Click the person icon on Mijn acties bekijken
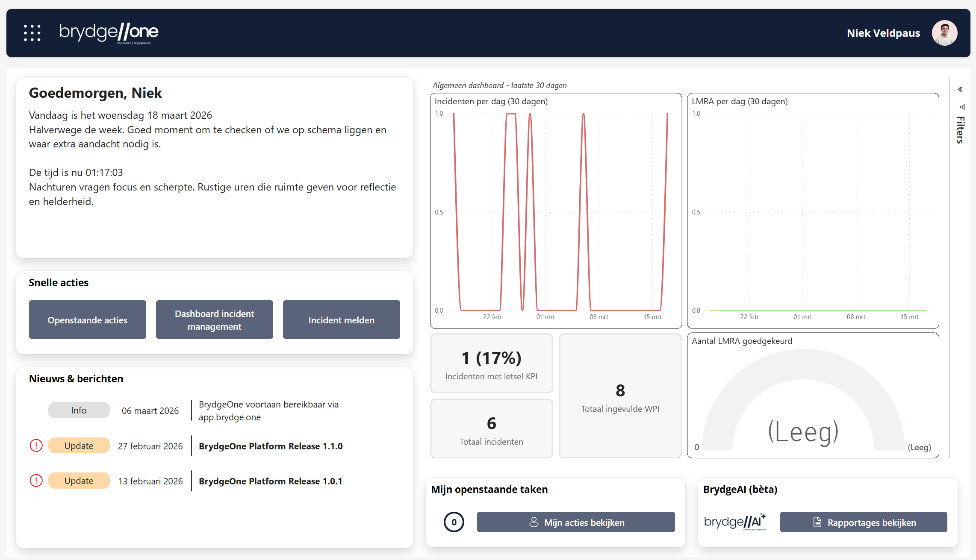 point(534,522)
